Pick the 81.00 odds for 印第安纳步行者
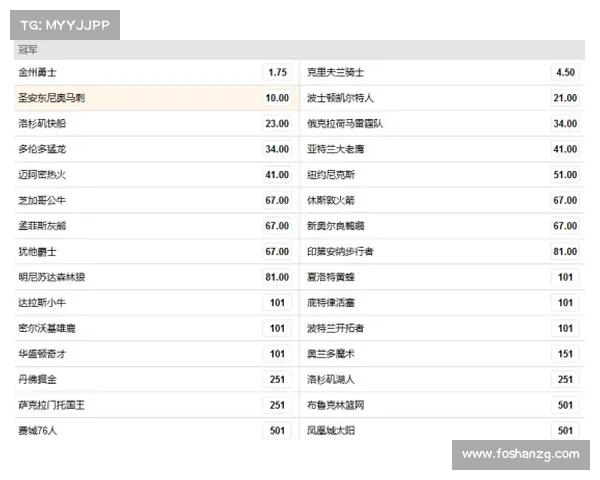 pos(565,251)
